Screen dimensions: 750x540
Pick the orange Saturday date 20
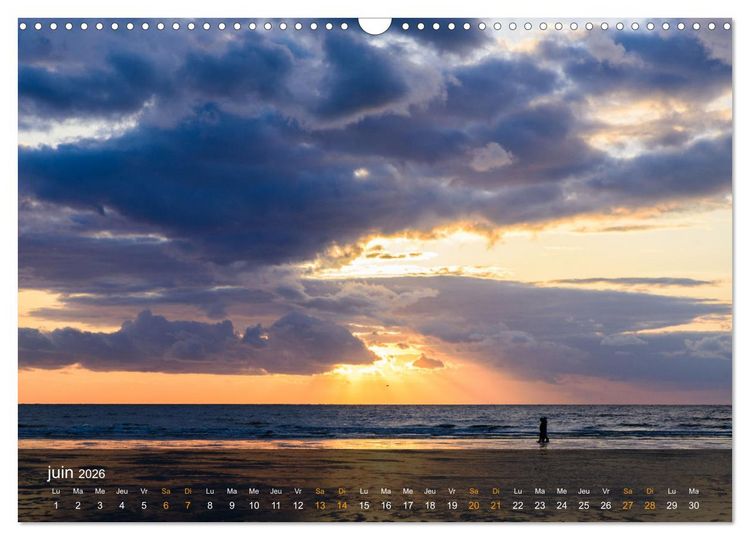point(474,506)
